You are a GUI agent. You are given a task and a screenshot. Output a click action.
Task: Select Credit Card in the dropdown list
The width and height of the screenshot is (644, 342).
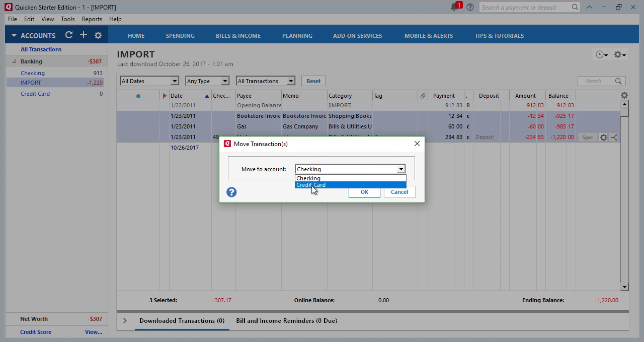coord(350,185)
